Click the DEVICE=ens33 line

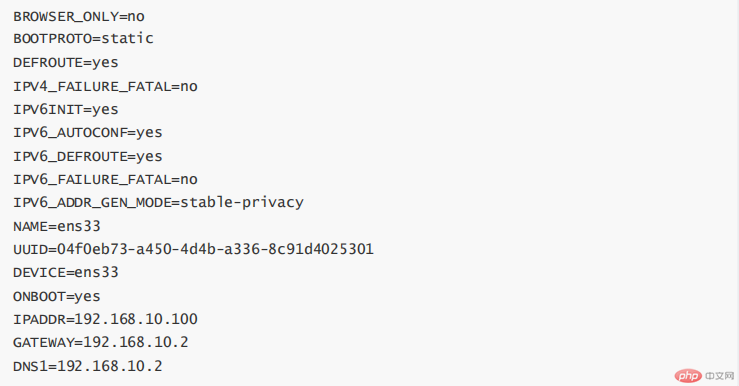66,272
